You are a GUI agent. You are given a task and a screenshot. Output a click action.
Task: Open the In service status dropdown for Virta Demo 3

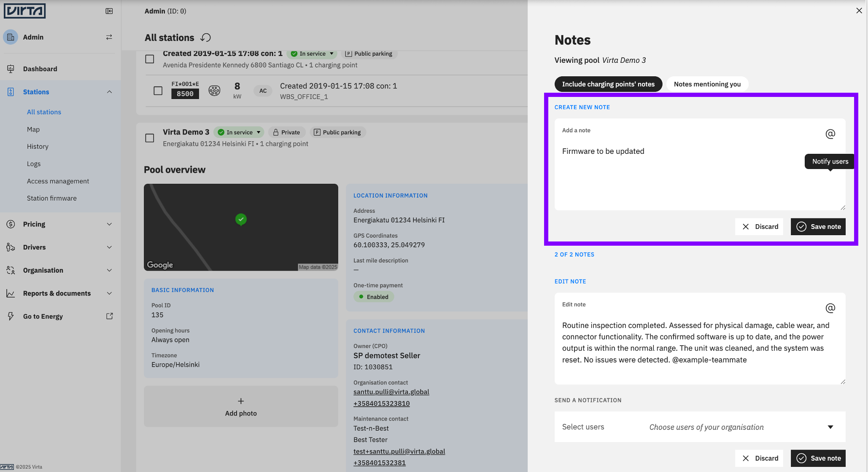click(x=239, y=132)
